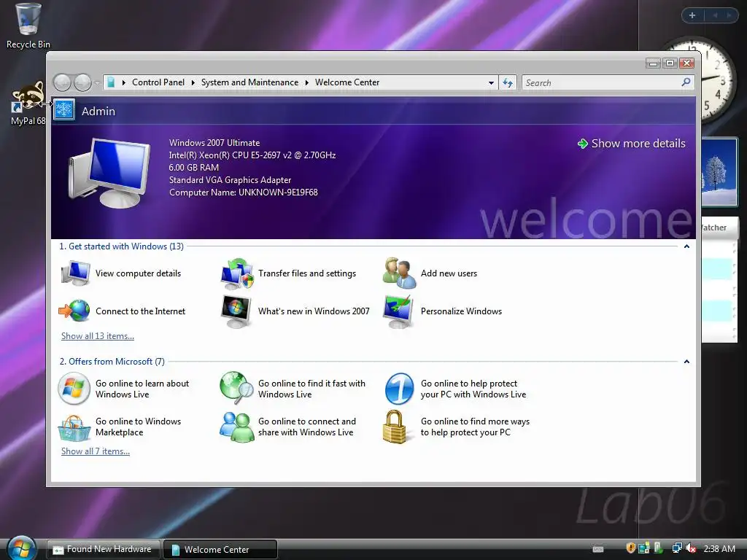Screen dimensions: 747x560
Task: Click the 1. Get started with Windows heading
Action: coord(122,246)
